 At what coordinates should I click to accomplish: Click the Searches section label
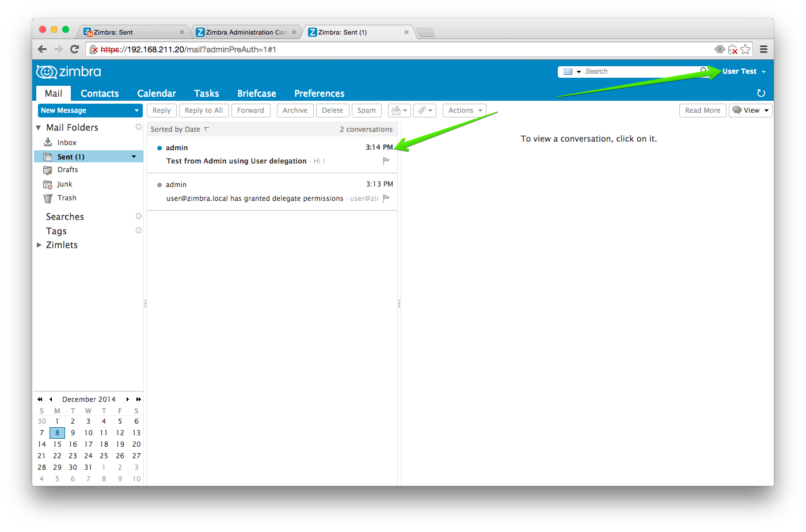(65, 216)
